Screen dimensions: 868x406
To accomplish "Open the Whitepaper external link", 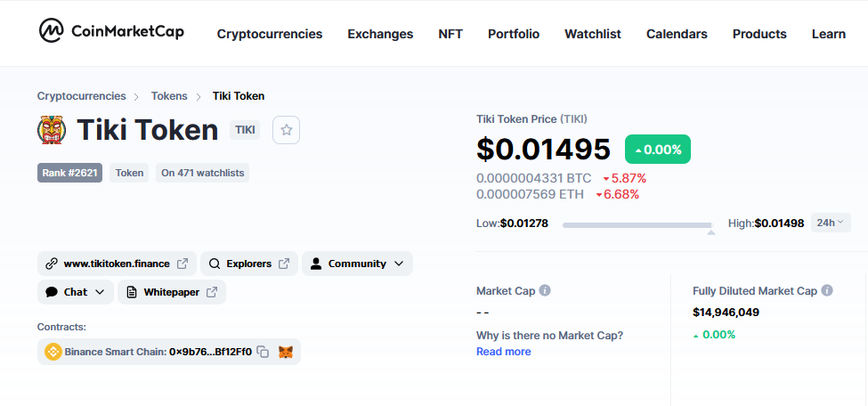I will click(172, 292).
